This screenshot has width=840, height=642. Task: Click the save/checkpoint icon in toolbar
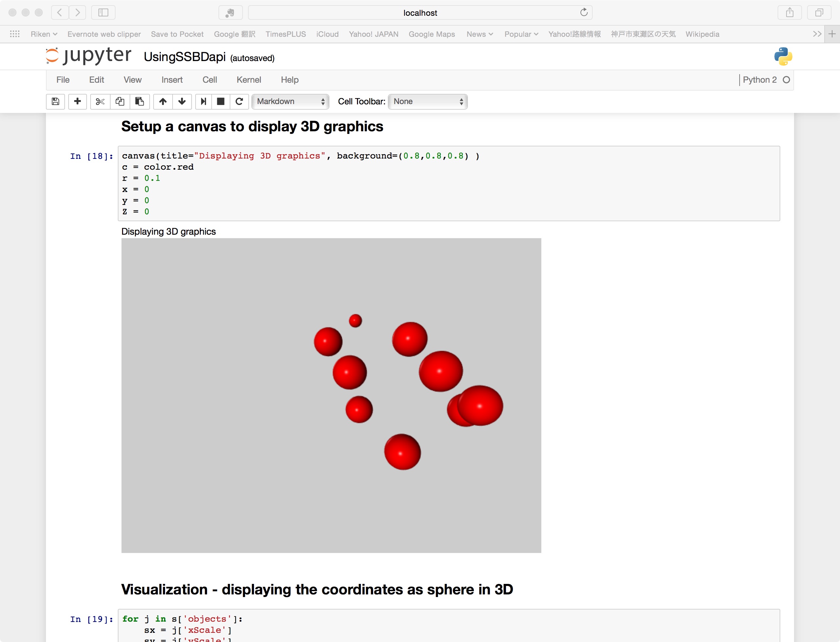[57, 101]
